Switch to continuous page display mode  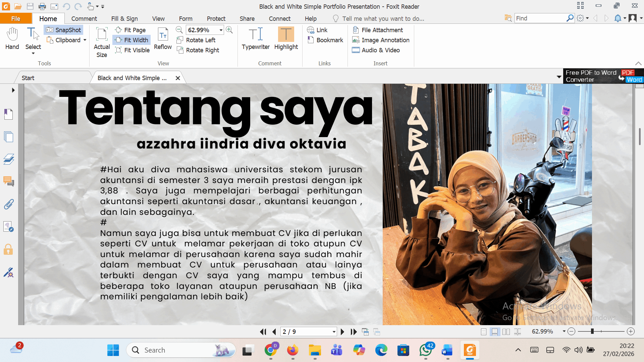point(494,332)
